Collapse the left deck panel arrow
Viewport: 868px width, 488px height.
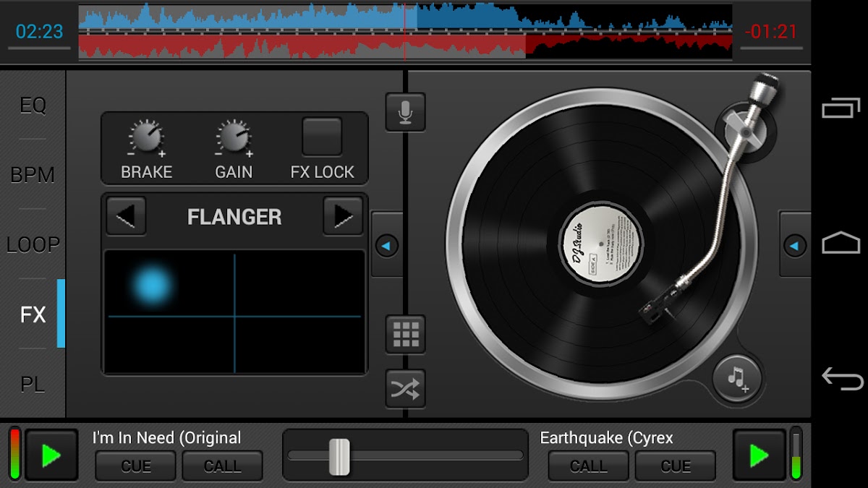point(386,246)
